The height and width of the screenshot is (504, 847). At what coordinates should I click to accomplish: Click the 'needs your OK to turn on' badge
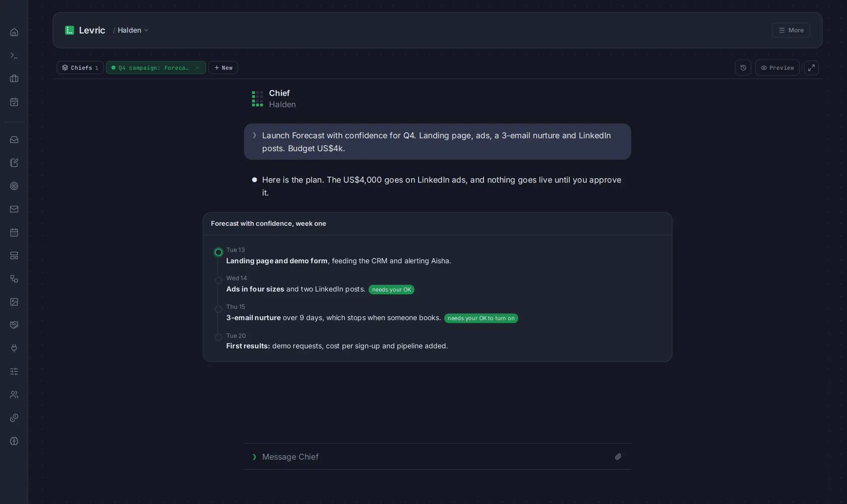481,318
